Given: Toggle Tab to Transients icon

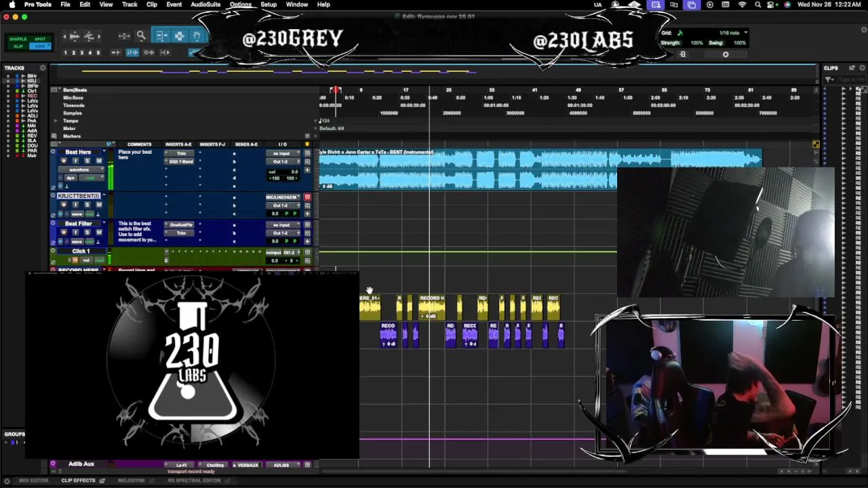Looking at the screenshot, I should point(117,52).
